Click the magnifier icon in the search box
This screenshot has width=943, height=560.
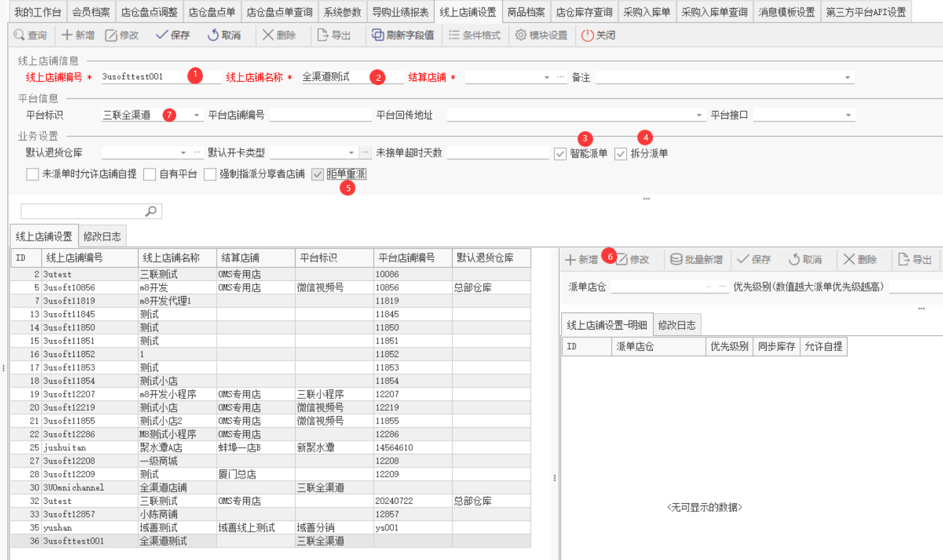click(152, 211)
